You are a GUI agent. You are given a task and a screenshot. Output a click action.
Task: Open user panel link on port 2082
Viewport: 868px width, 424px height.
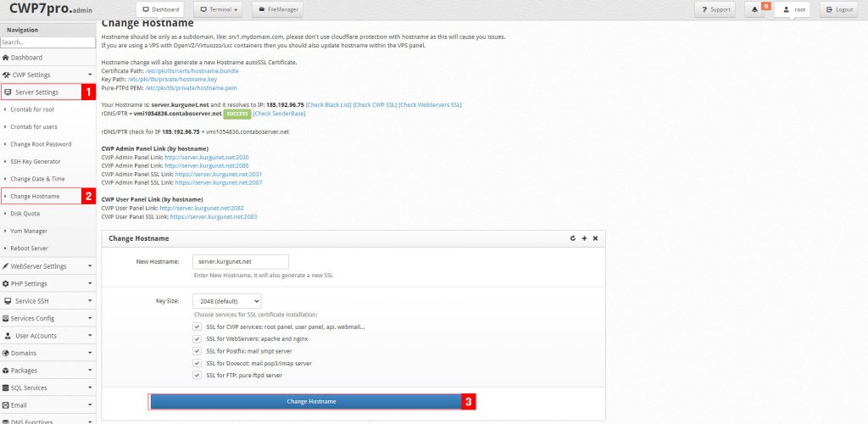pos(202,208)
